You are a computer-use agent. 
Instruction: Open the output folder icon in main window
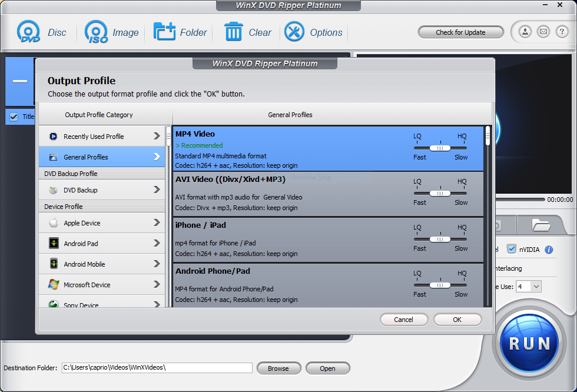[540, 225]
